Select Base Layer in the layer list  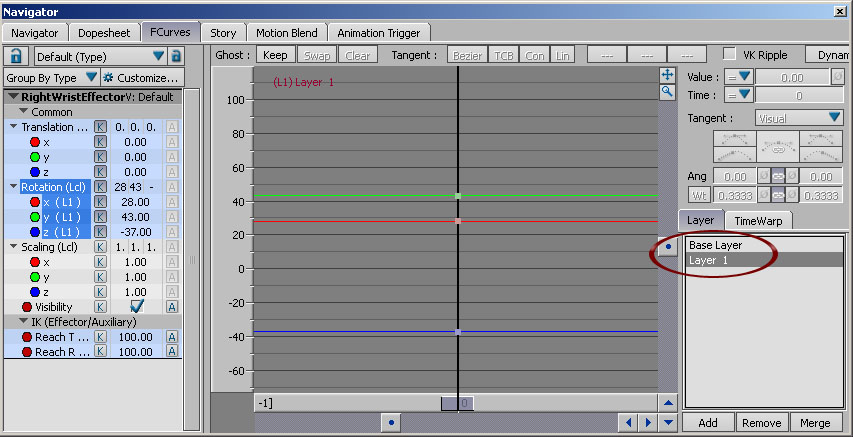pyautogui.click(x=764, y=245)
